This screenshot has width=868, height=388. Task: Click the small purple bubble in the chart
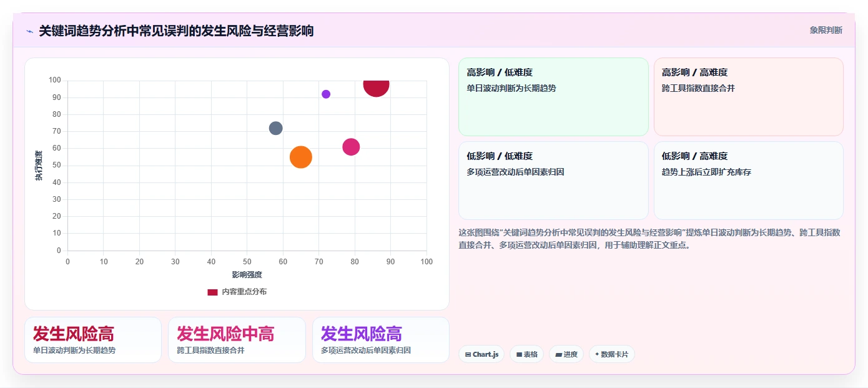pyautogui.click(x=326, y=94)
